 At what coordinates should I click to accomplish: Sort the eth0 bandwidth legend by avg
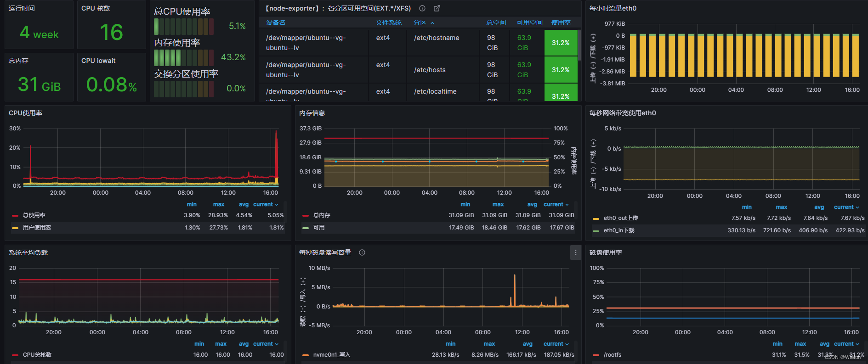(819, 207)
